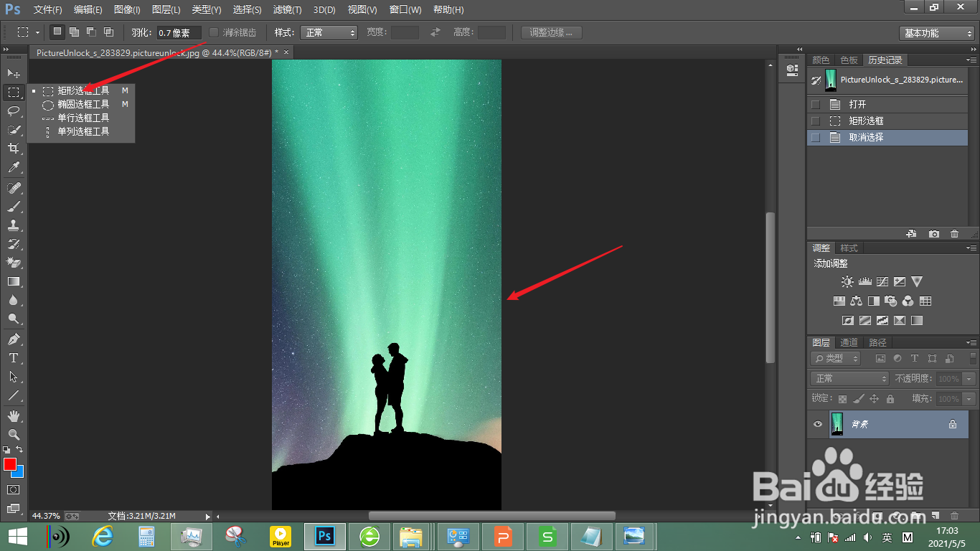Select the Crop tool

pos(14,149)
